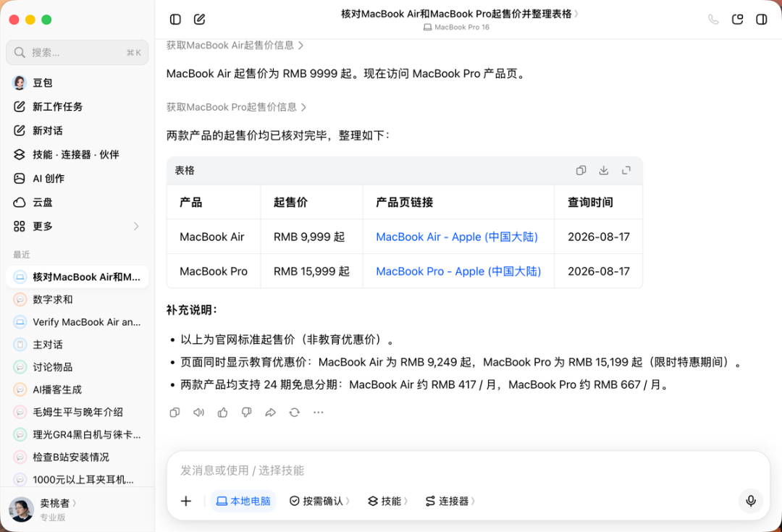The width and height of the screenshot is (782, 532).
Task: Open MacBook Pro - Apple (中国大陆) link
Action: [x=458, y=271]
